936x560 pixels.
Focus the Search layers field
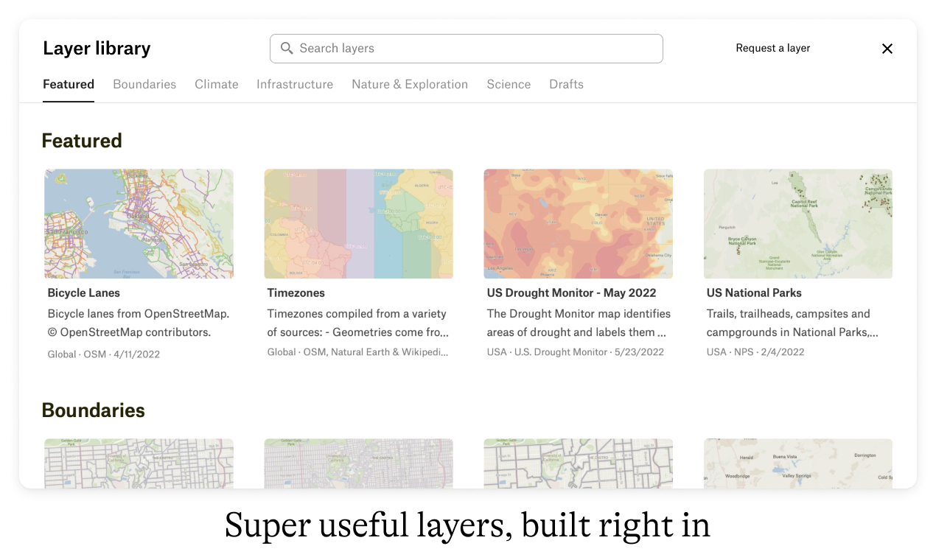pyautogui.click(x=467, y=49)
